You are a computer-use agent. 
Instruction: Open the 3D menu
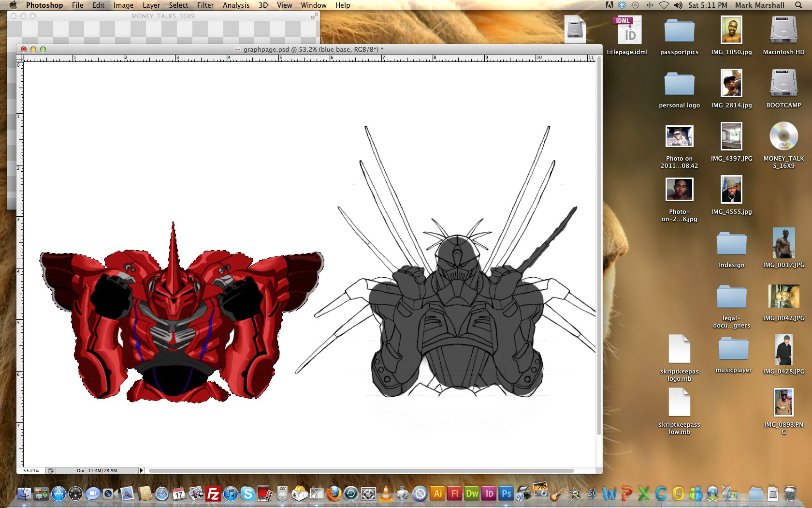click(x=263, y=5)
